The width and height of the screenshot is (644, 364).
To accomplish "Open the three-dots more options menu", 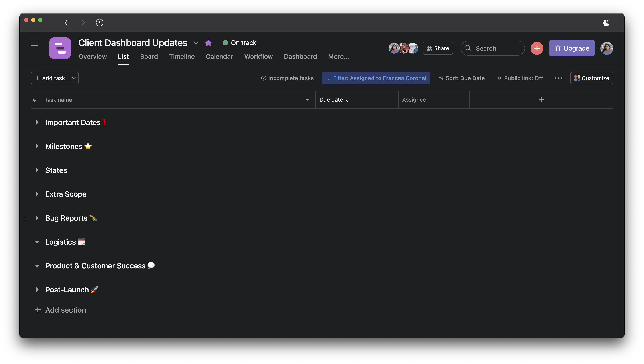I will 558,78.
